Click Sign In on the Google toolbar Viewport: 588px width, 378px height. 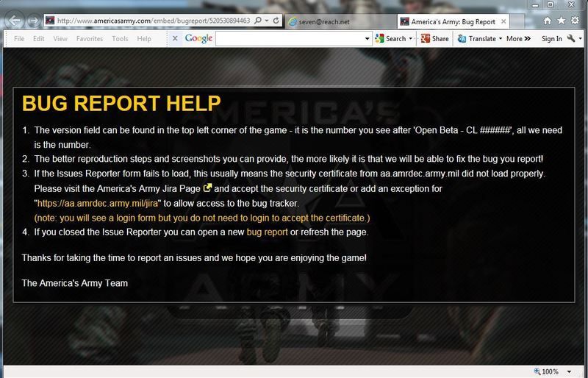(552, 39)
